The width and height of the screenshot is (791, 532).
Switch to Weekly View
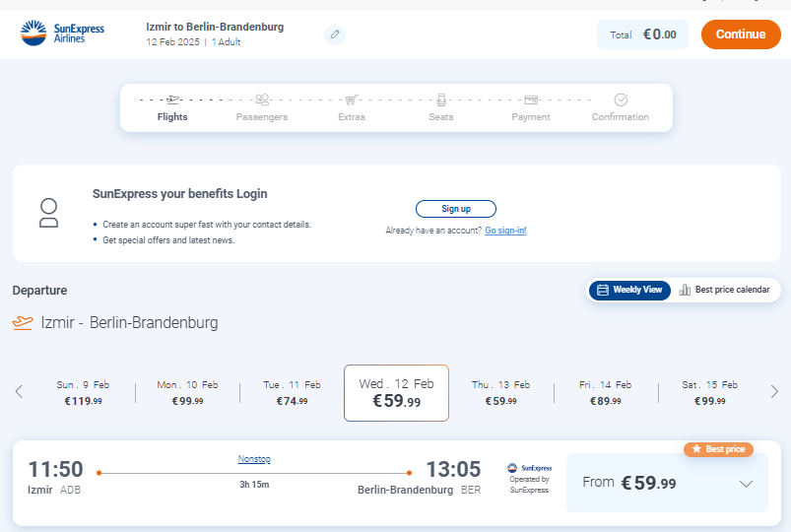click(x=629, y=291)
